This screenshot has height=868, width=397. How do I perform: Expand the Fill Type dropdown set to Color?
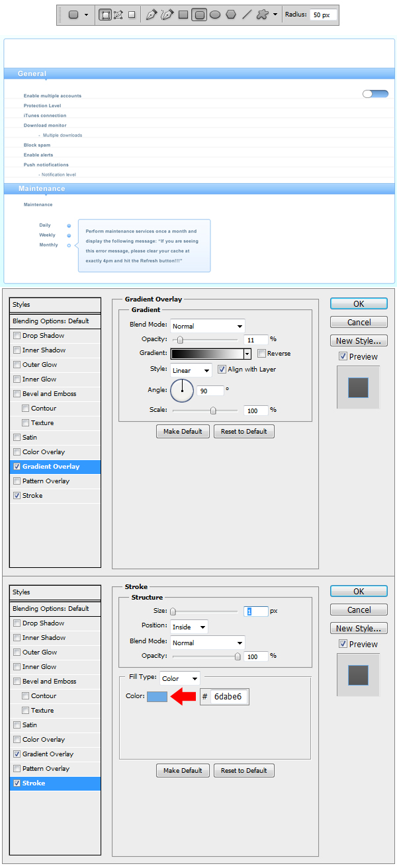[180, 678]
